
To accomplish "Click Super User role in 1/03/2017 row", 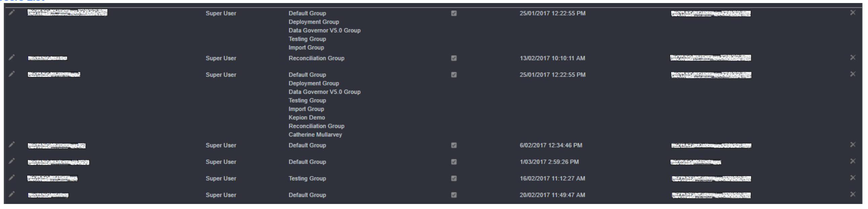I will [x=221, y=162].
